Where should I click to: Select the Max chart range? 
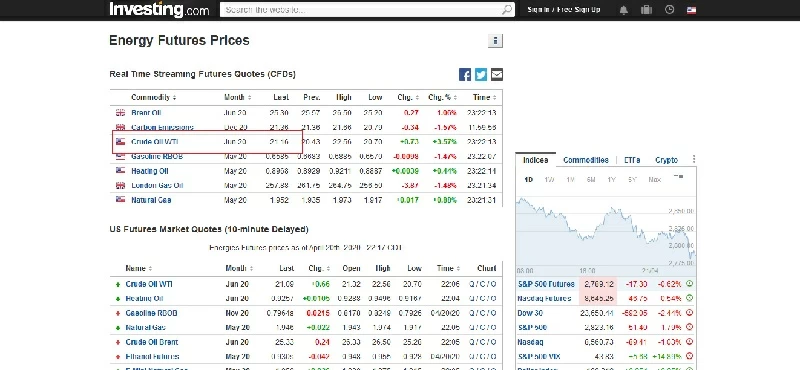pyautogui.click(x=655, y=180)
